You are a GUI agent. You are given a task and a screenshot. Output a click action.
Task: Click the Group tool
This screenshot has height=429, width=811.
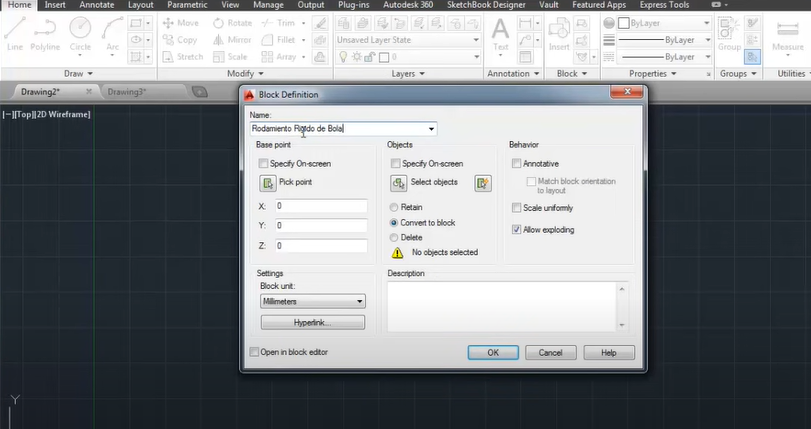click(x=729, y=34)
